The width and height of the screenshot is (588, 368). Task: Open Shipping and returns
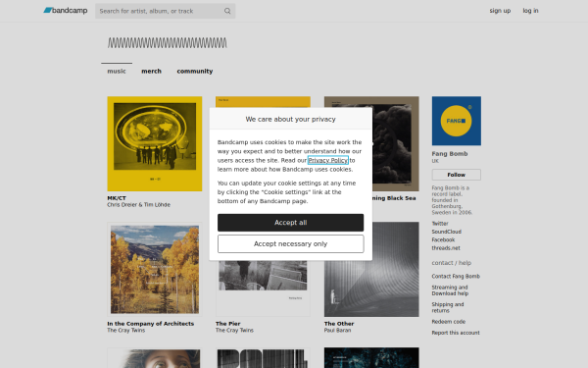coord(448,307)
